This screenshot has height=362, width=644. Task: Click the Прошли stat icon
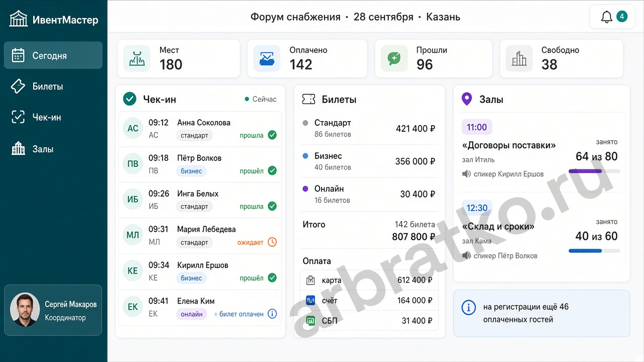(394, 58)
